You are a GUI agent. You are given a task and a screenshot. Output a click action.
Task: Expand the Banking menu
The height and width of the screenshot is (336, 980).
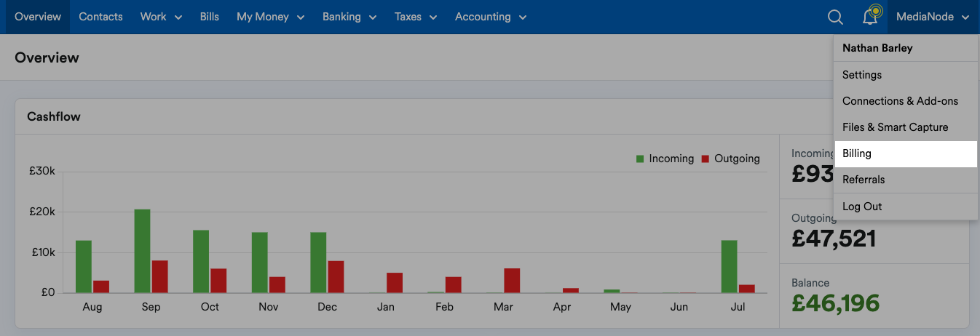(350, 17)
